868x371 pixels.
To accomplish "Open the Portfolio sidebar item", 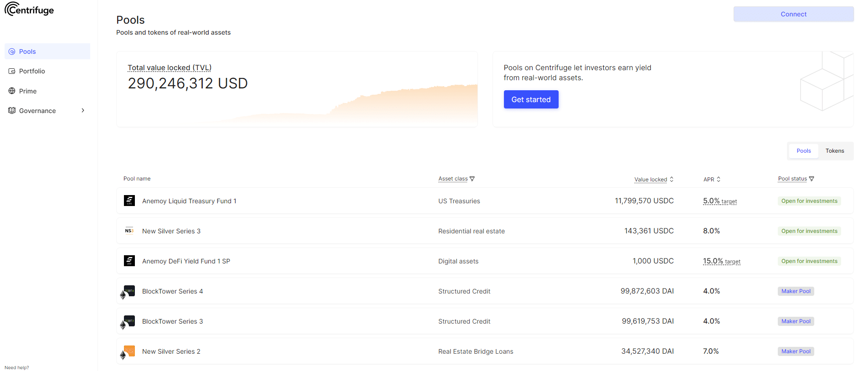I will point(47,71).
